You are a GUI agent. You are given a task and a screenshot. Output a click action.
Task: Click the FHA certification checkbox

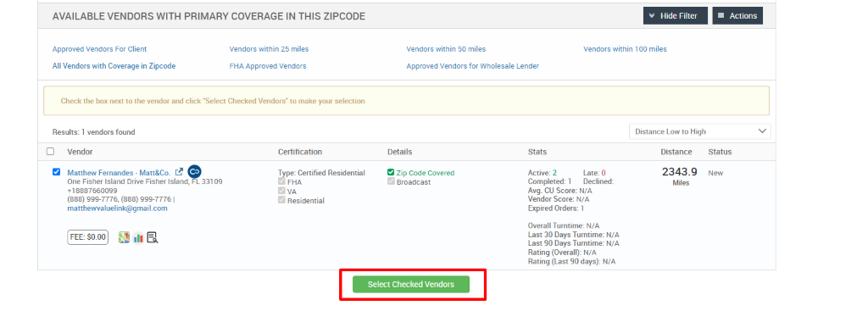[x=282, y=181]
